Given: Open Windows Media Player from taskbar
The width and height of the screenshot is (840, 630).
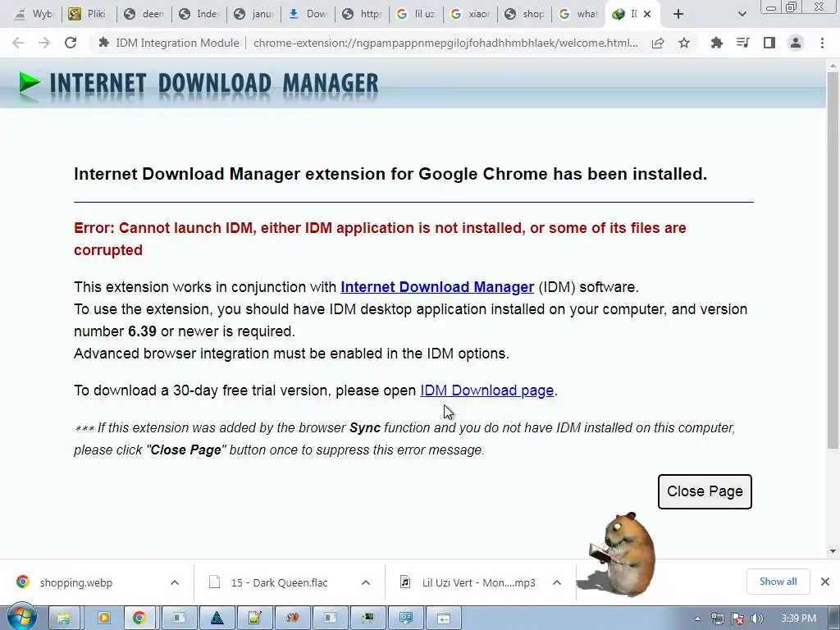Looking at the screenshot, I should [103, 619].
